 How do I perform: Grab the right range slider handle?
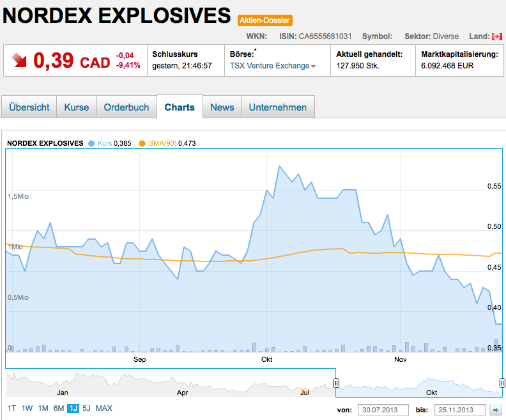[502, 383]
